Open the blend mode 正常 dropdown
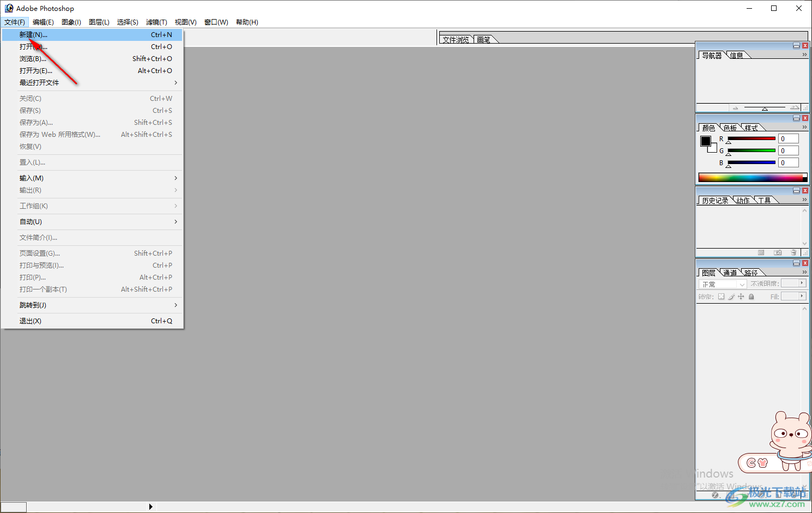Viewport: 812px width, 513px height. 723,284
